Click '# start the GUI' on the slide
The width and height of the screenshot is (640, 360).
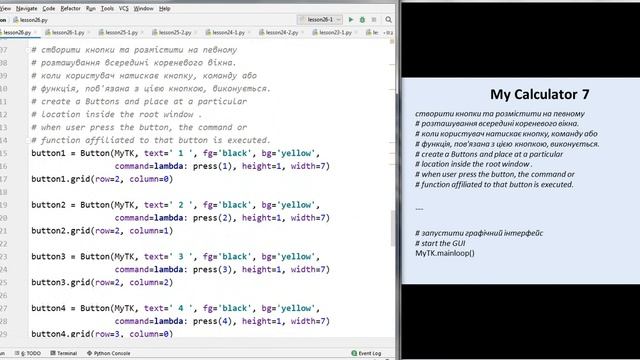440,243
